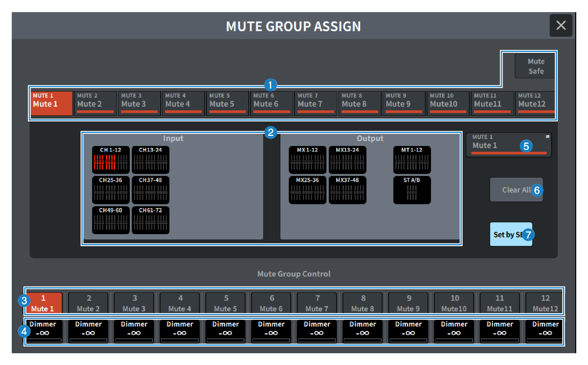
Task: Assign the CH49-60 channels to mute group
Action: pos(111,220)
